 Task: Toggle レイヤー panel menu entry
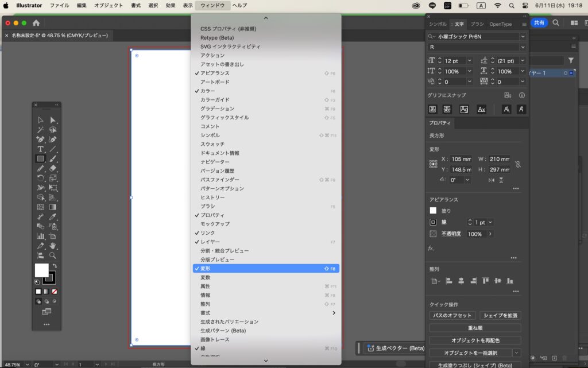pyautogui.click(x=266, y=242)
